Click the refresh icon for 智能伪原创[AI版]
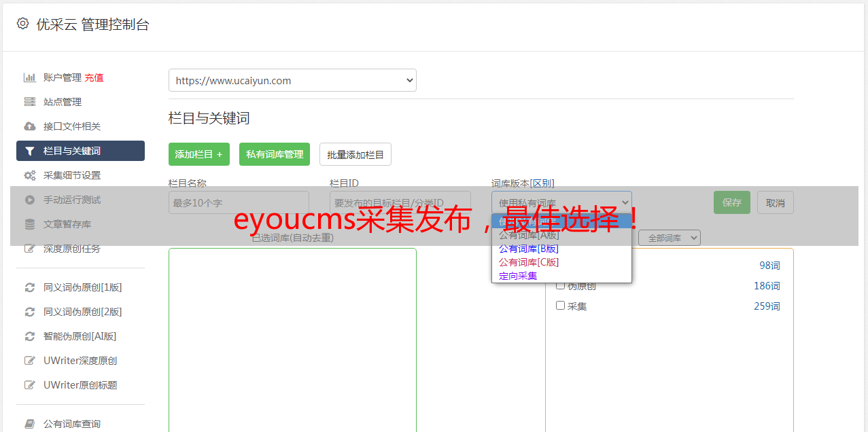Viewport: 868px width, 432px height. [x=29, y=336]
